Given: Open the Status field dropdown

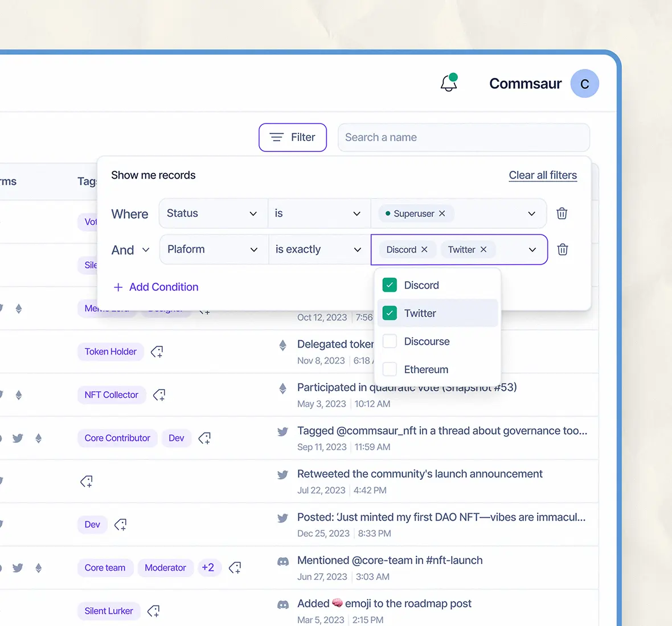Looking at the screenshot, I should click(x=213, y=213).
